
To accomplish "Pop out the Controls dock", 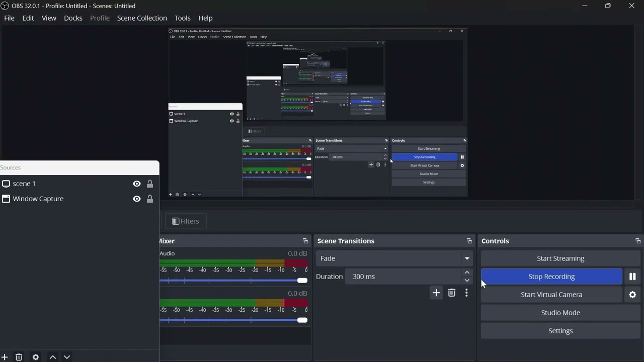I will [x=638, y=241].
